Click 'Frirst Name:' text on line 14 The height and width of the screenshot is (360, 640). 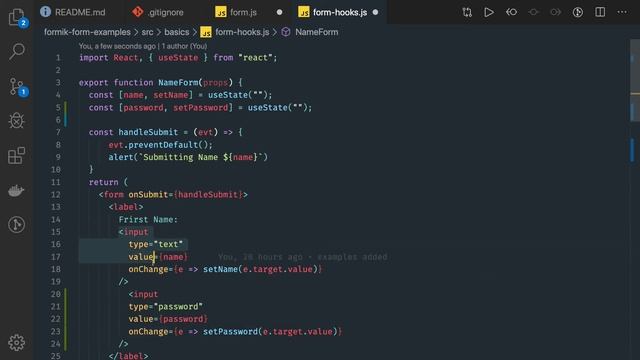(x=148, y=220)
